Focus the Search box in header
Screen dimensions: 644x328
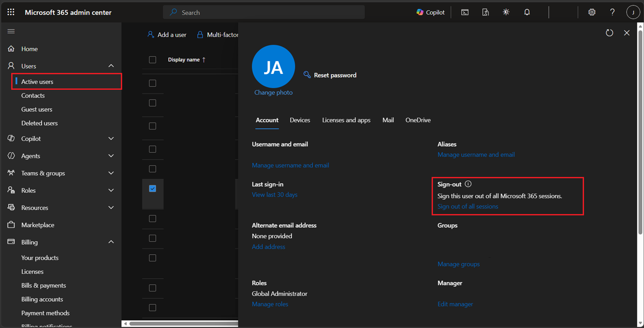(264, 13)
